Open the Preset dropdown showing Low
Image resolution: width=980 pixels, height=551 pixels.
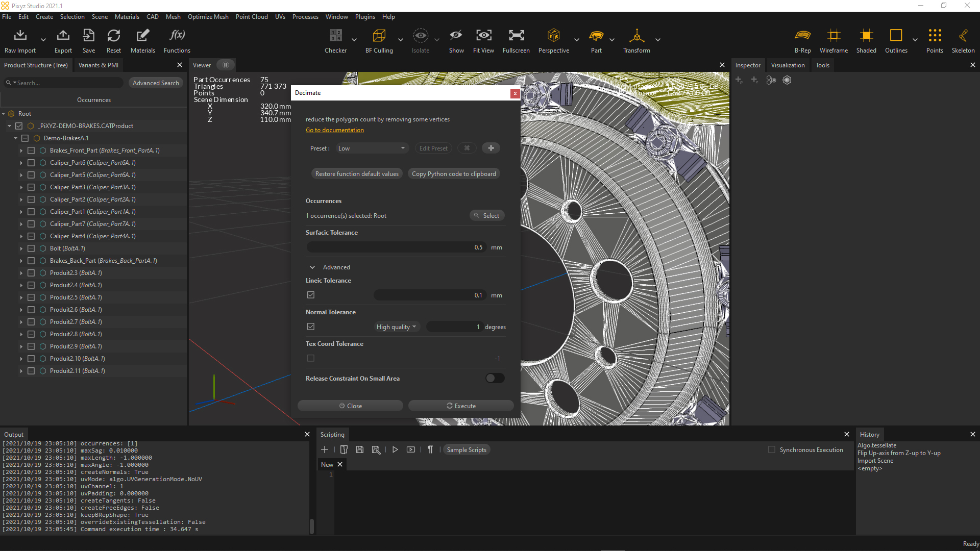[x=372, y=148]
